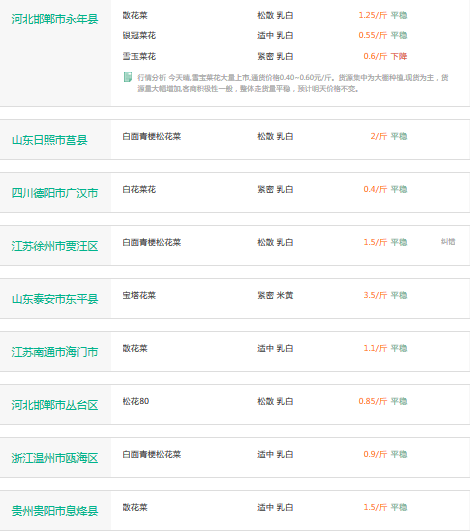This screenshot has width=470, height=531.
Task: Select the 宝塔花菜 product entry
Action: (x=139, y=295)
